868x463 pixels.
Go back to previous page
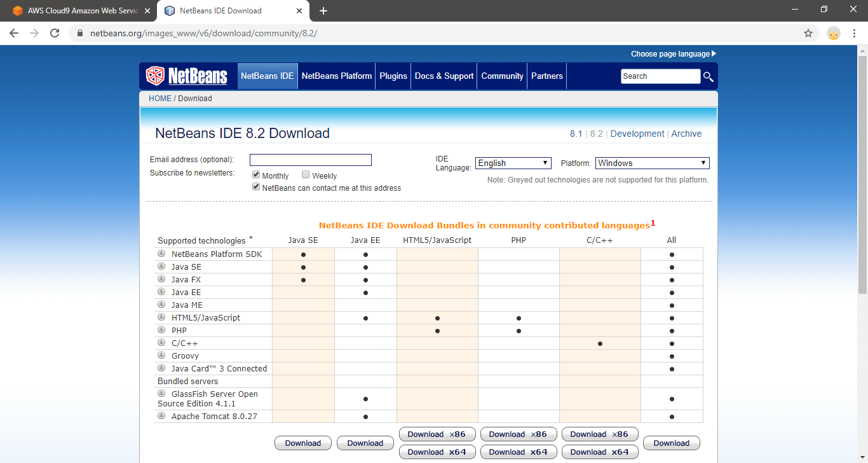(14, 33)
